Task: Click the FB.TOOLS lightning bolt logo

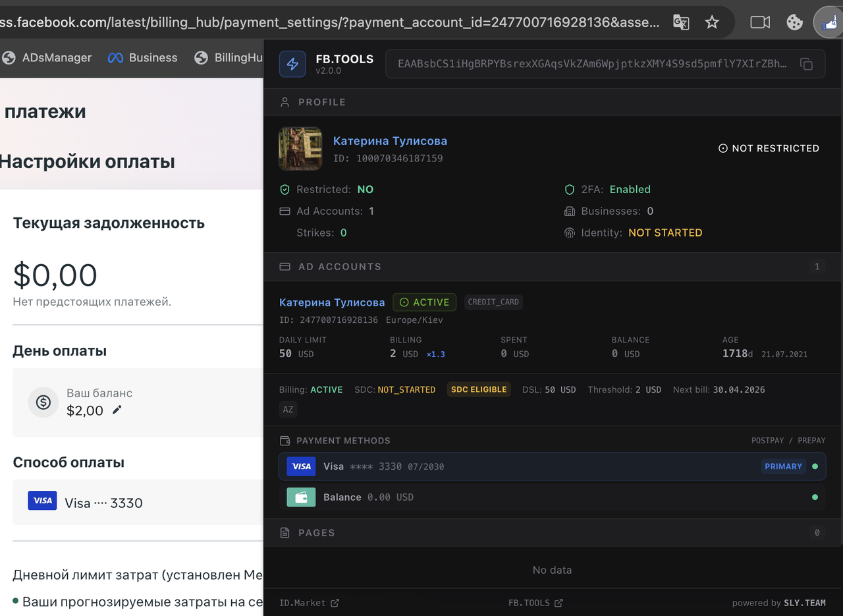Action: (x=292, y=64)
